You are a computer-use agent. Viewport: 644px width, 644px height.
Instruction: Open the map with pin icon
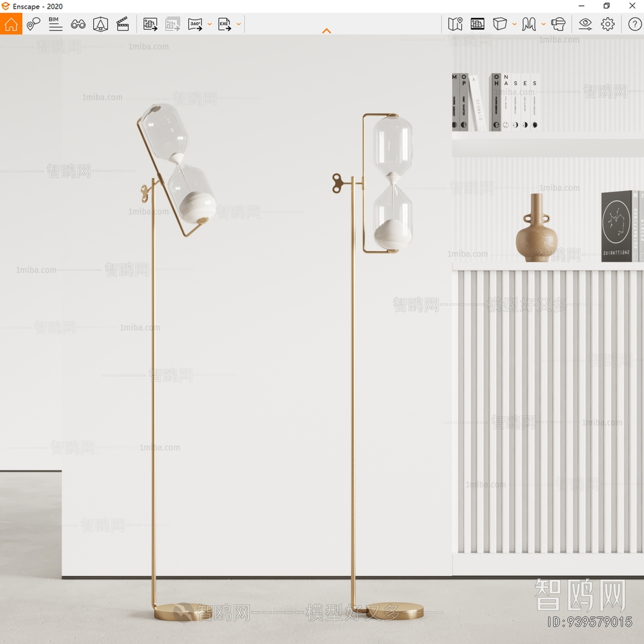tap(455, 24)
